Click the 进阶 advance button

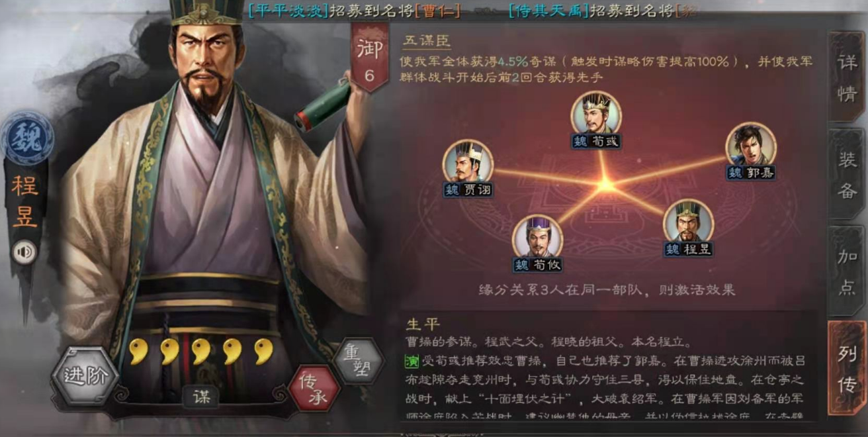(x=85, y=375)
